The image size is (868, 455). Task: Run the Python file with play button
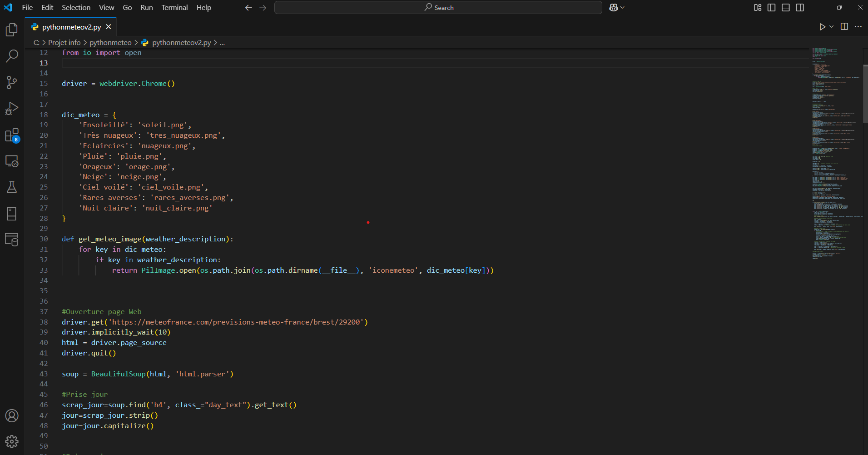tap(822, 27)
